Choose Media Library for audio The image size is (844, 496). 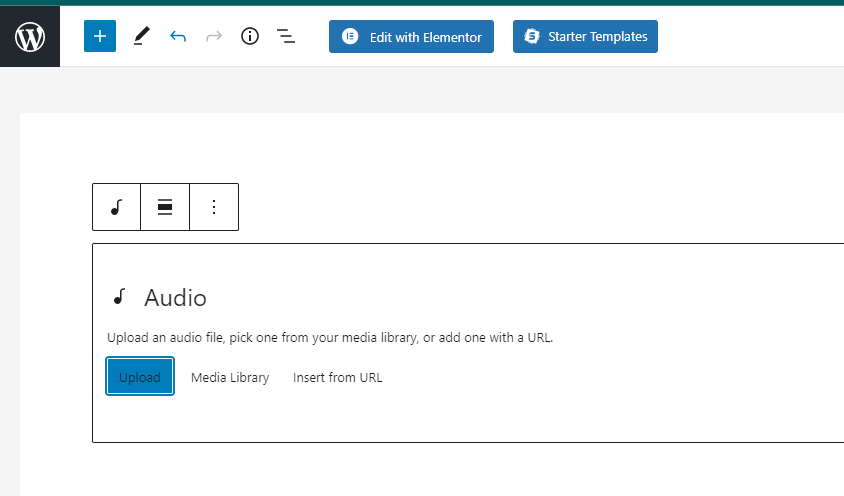(x=230, y=378)
